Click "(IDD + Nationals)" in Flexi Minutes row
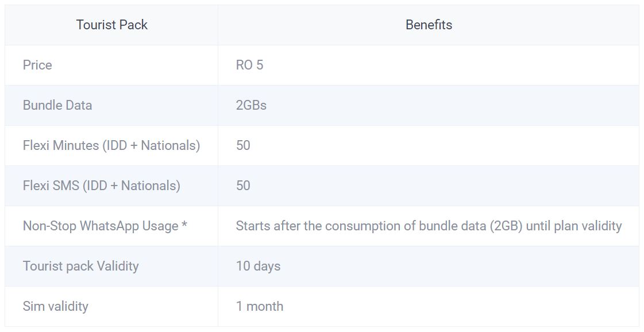This screenshot has width=644, height=332. pos(152,145)
